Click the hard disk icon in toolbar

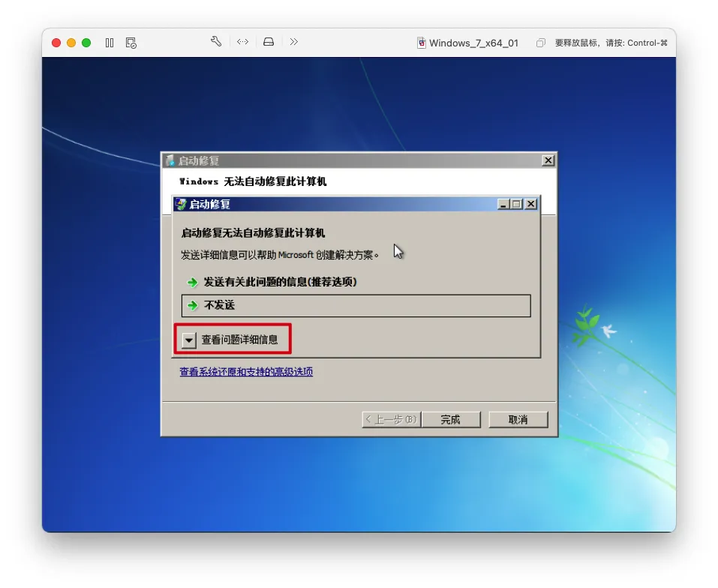269,42
